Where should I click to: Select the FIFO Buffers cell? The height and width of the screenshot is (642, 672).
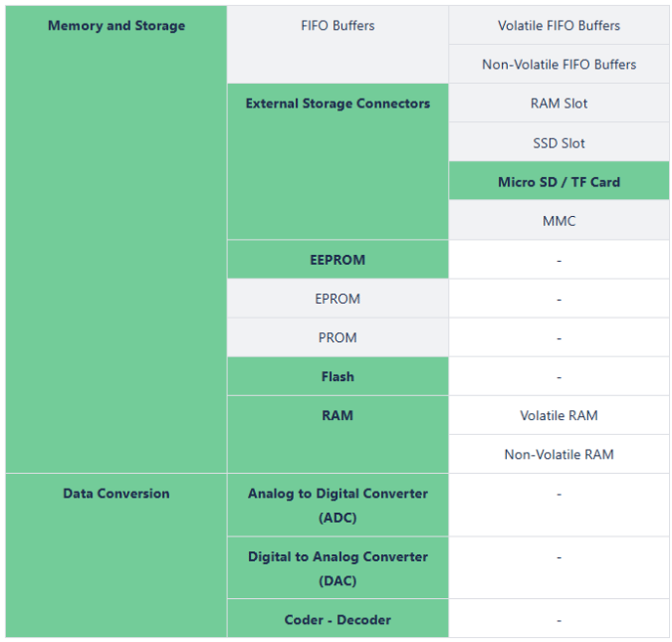tap(337, 26)
